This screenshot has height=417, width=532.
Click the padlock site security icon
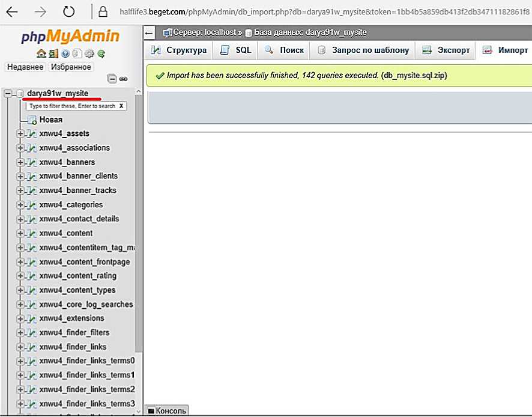pyautogui.click(x=103, y=12)
